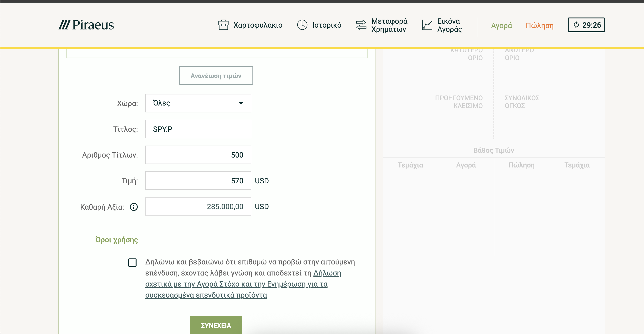Click the briefcase portfolio icon

(223, 25)
